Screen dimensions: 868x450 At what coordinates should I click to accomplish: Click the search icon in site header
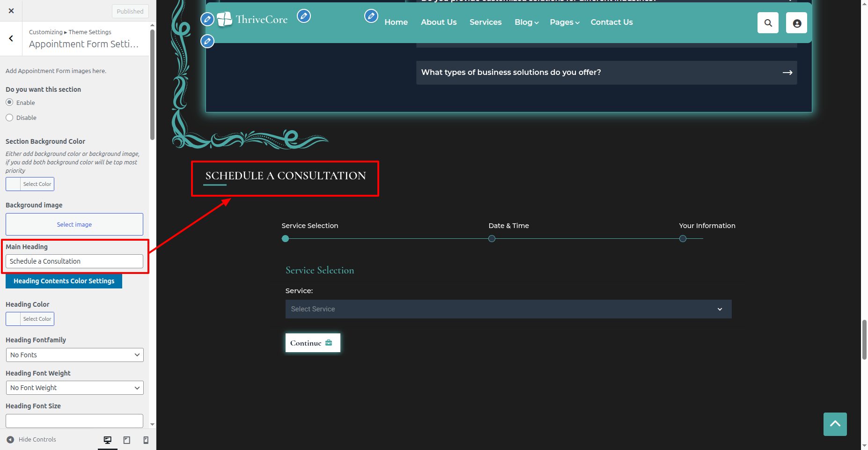pyautogui.click(x=768, y=23)
